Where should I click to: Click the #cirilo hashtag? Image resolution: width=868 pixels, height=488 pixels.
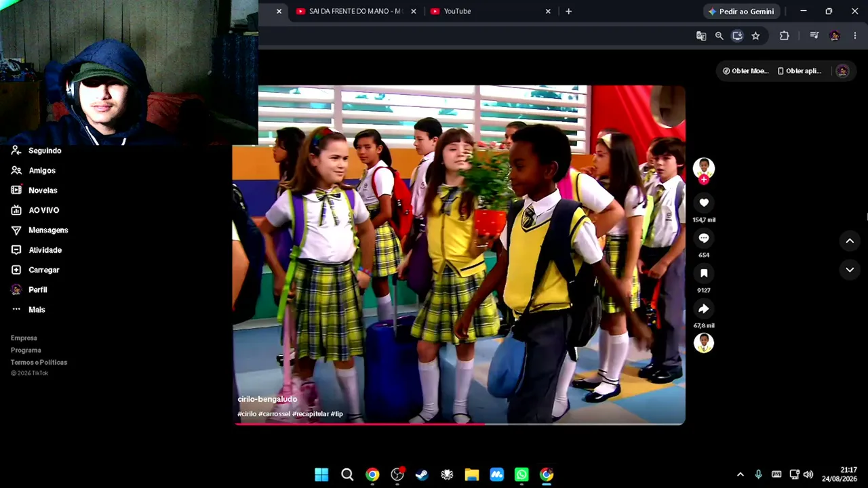247,414
